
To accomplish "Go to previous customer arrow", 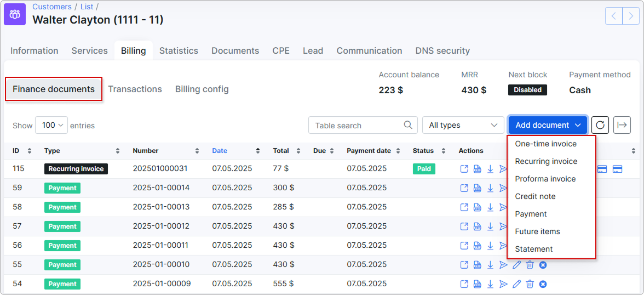I will [x=613, y=16].
